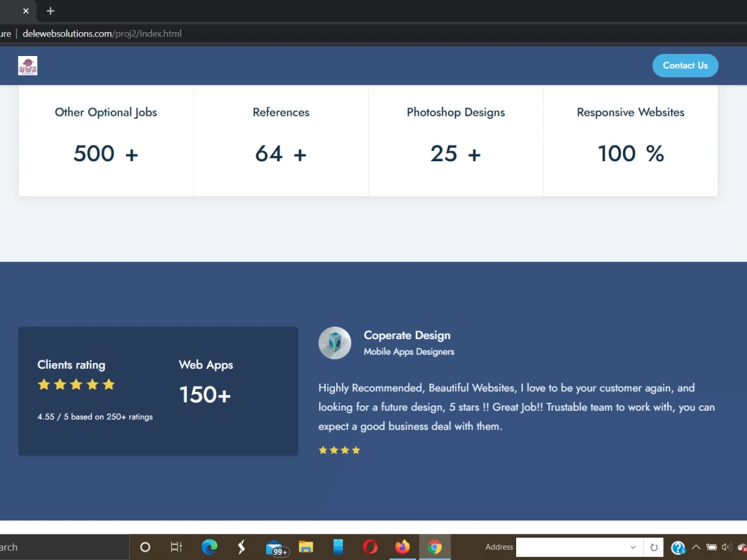Click the Clients rating heading
This screenshot has width=747, height=560.
coord(72,365)
